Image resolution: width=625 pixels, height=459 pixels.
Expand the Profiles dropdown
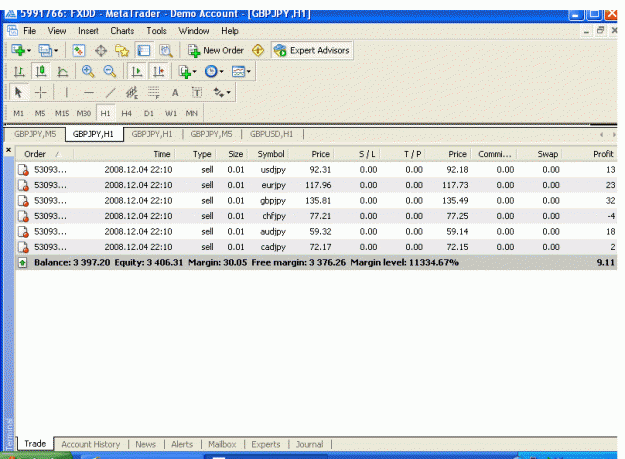coord(56,51)
